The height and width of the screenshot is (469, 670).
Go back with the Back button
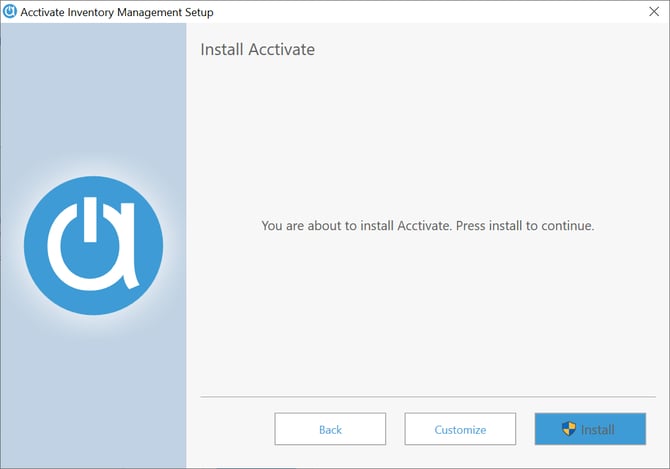[330, 429]
